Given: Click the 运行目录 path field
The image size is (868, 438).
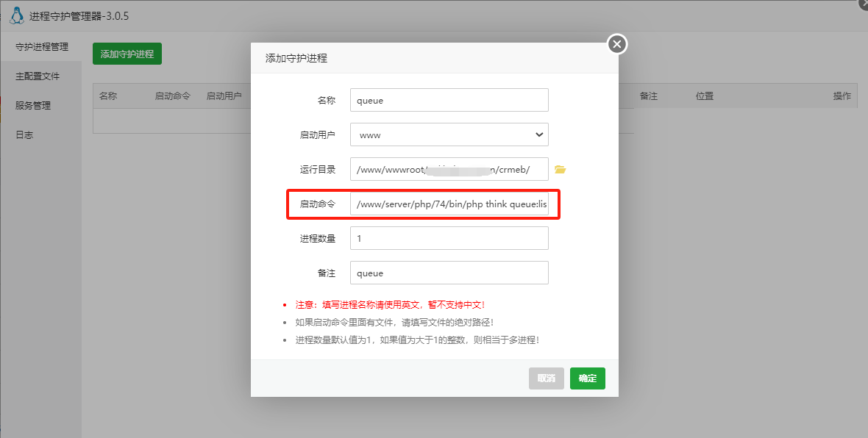Looking at the screenshot, I should [449, 169].
